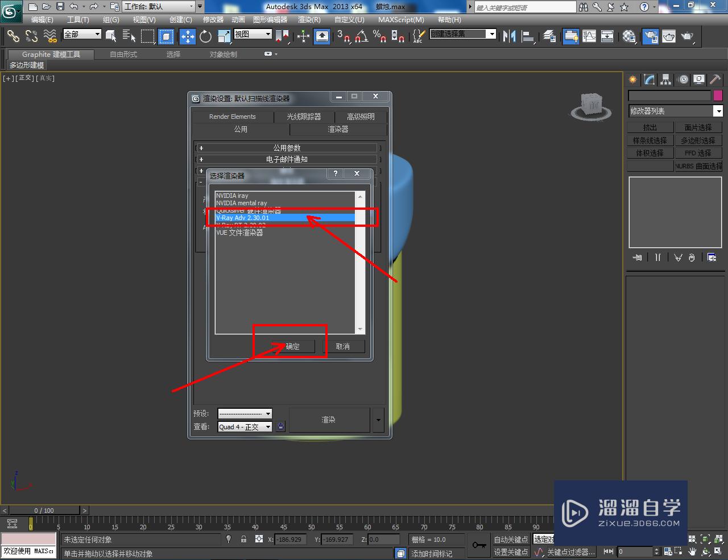Image resolution: width=728 pixels, height=560 pixels.
Task: Toggle the Angle Snap button
Action: 362,36
